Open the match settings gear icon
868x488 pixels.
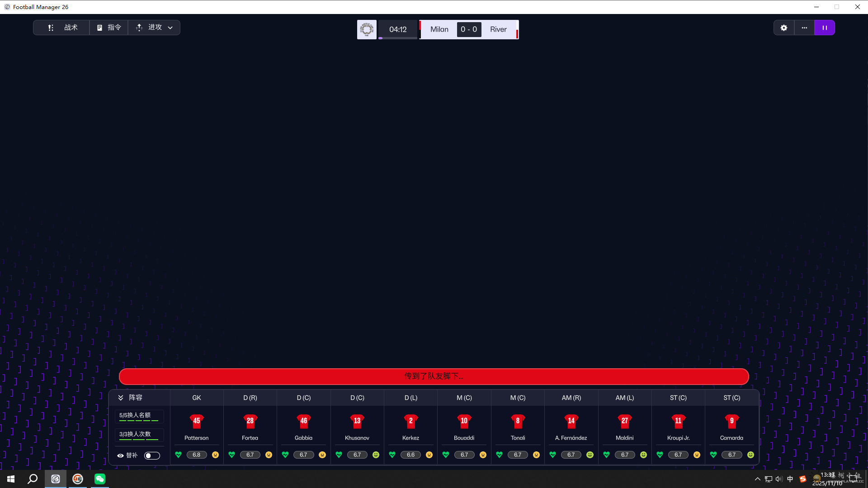tap(784, 28)
